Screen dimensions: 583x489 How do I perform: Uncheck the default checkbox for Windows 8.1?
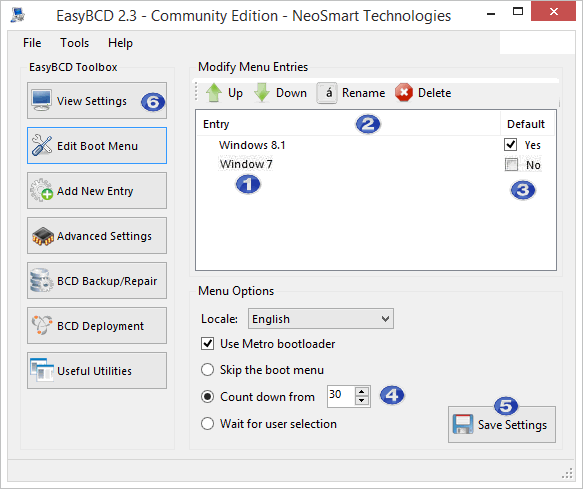point(510,145)
